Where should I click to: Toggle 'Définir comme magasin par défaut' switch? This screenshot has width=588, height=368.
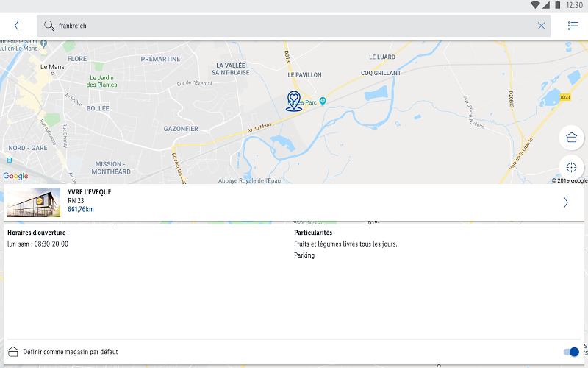pos(571,352)
